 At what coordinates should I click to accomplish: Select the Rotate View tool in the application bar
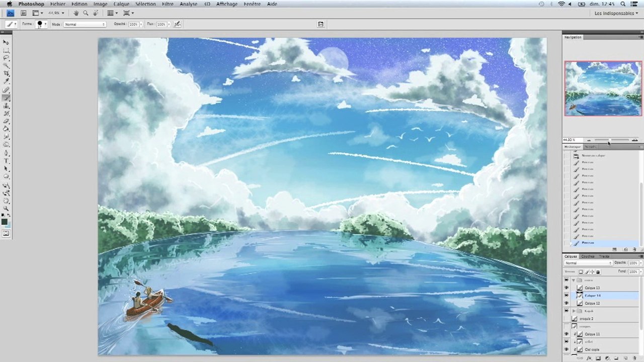(x=96, y=13)
